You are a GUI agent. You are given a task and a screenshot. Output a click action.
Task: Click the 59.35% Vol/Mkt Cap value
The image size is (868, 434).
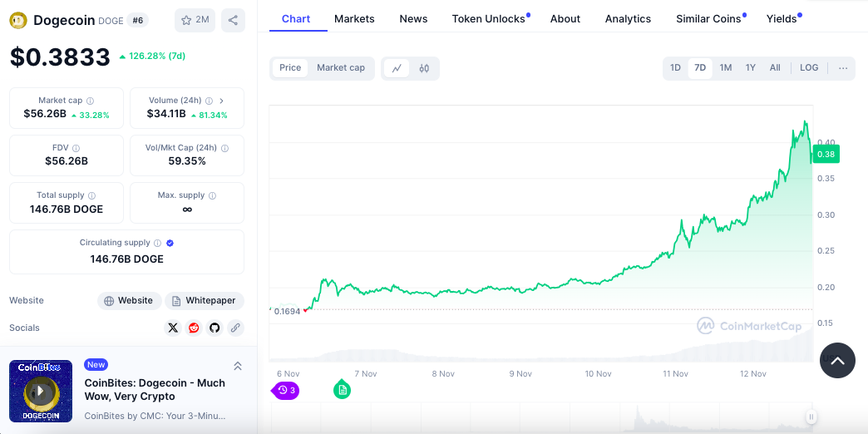coord(187,161)
